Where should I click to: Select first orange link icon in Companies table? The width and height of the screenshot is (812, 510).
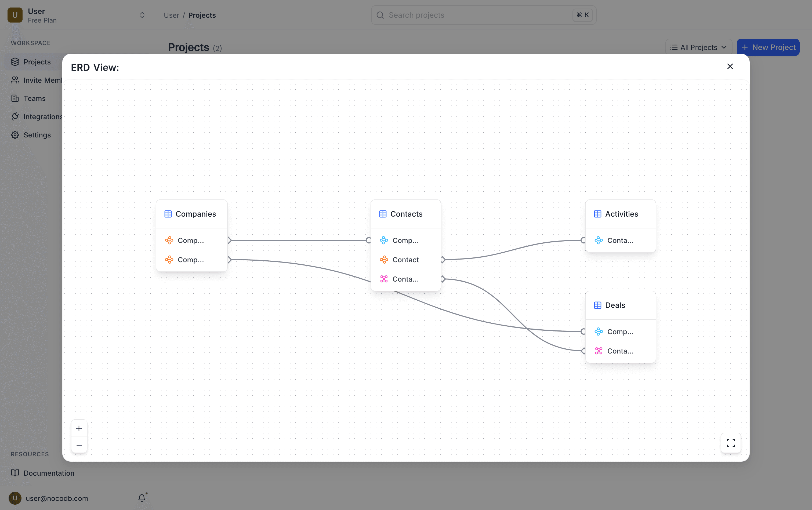169,240
